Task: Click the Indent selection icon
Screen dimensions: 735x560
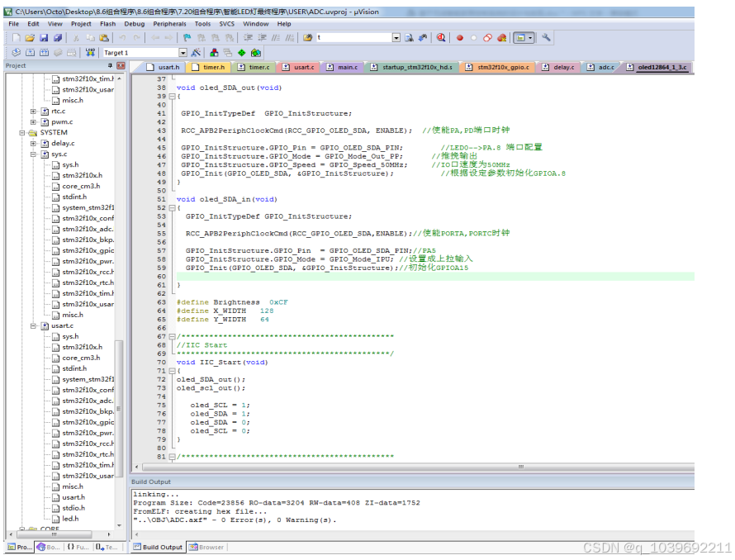Action: (248, 37)
